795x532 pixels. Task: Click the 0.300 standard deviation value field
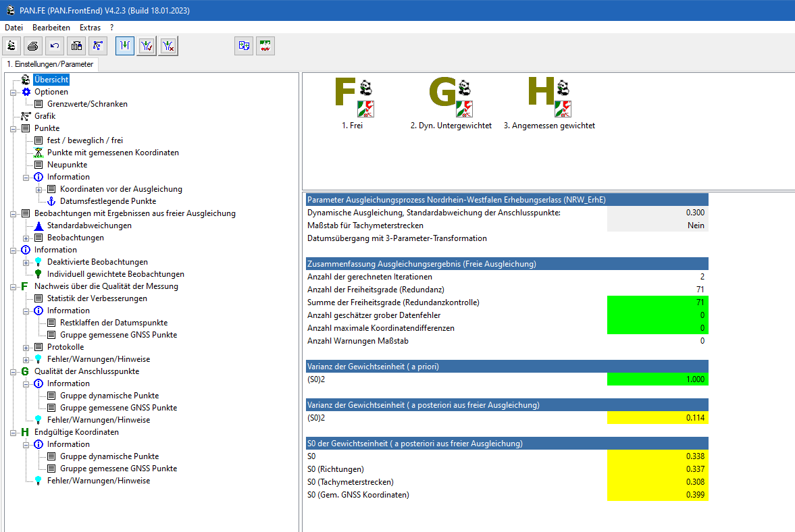coord(657,212)
